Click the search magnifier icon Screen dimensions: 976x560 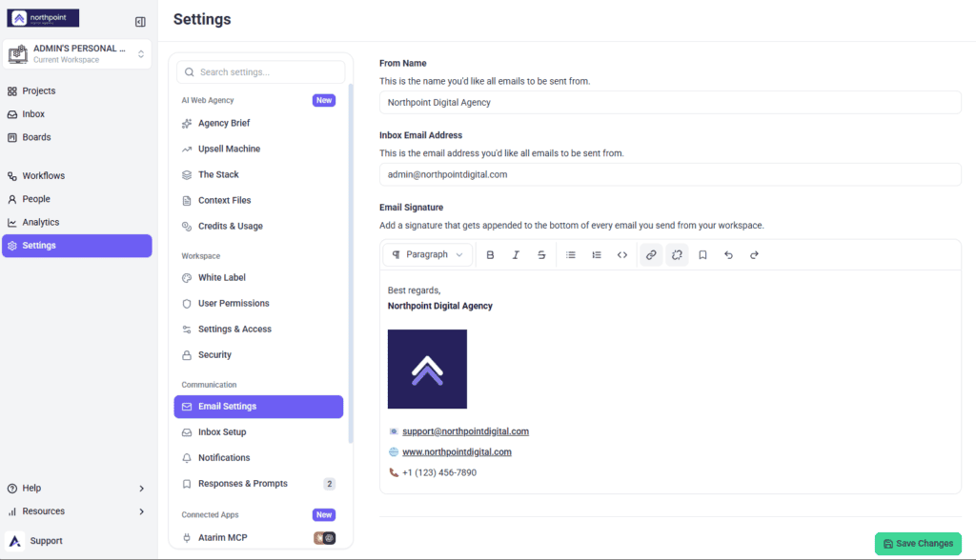[x=190, y=72]
